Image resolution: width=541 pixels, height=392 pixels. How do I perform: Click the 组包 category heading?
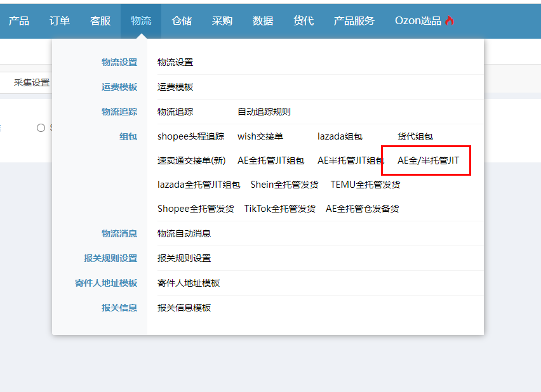[128, 136]
